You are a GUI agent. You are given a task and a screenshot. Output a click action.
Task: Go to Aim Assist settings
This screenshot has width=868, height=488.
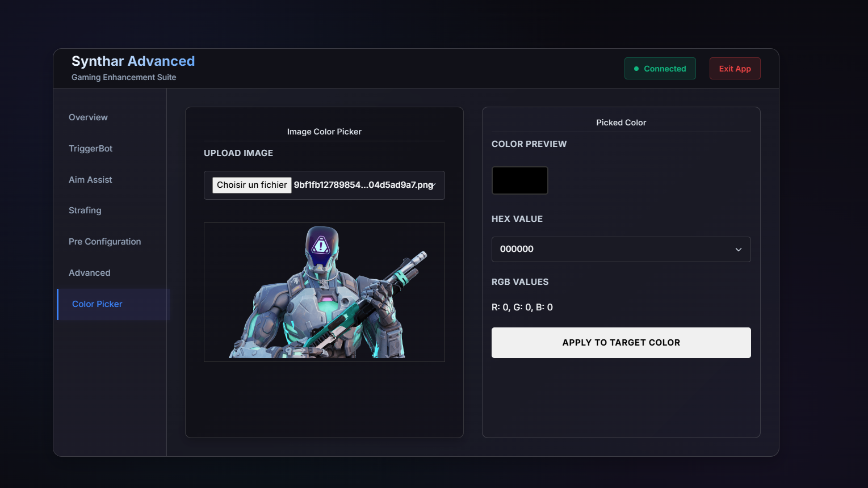point(90,180)
